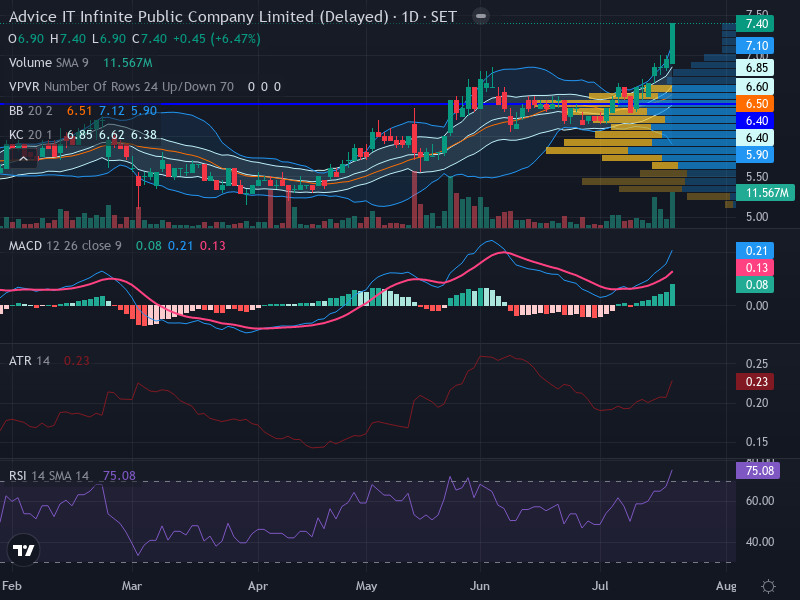Click the Mar label on time axis
Viewport: 800px width, 600px height.
point(132,586)
